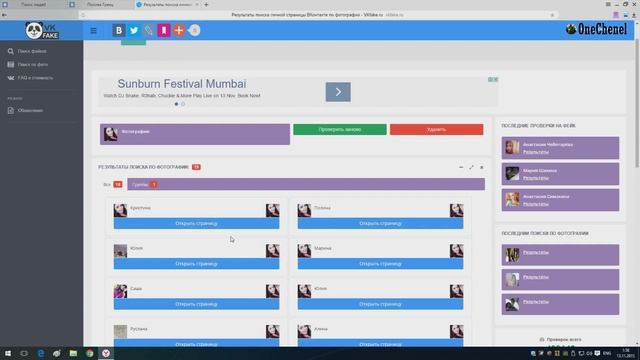Viewport: 640px width, 360px height.
Task: Share via the Twitter bird icon
Action: coord(134,31)
